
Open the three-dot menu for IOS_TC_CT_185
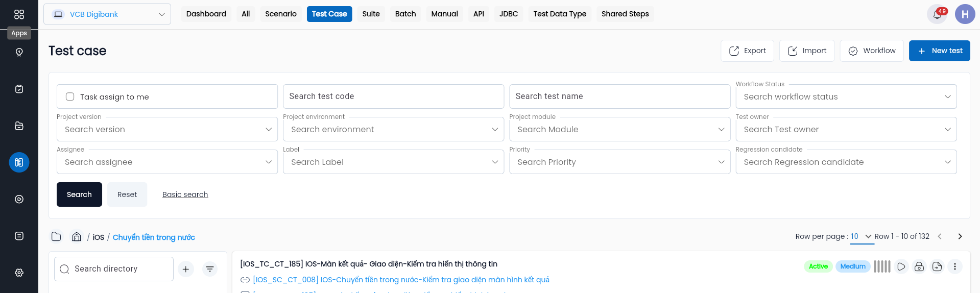point(955,266)
